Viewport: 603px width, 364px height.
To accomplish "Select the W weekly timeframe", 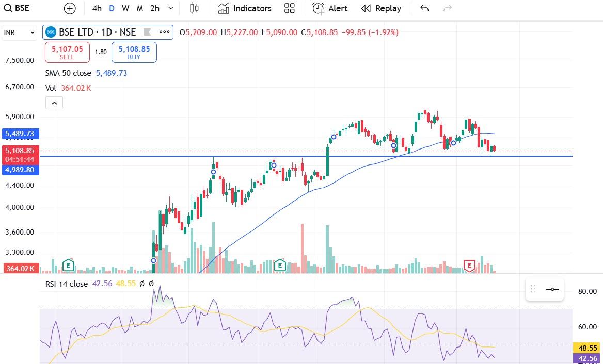I will point(125,8).
